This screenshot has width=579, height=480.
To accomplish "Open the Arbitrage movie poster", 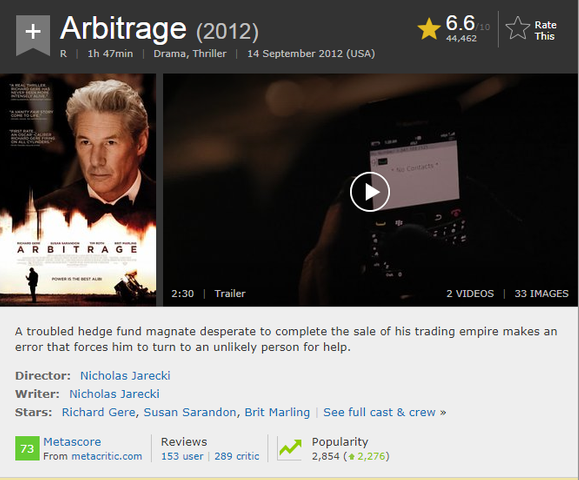I will pos(78,190).
